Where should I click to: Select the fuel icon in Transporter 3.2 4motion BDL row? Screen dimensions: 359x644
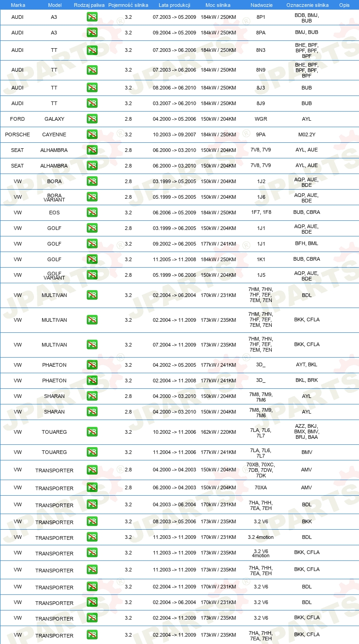click(x=92, y=538)
